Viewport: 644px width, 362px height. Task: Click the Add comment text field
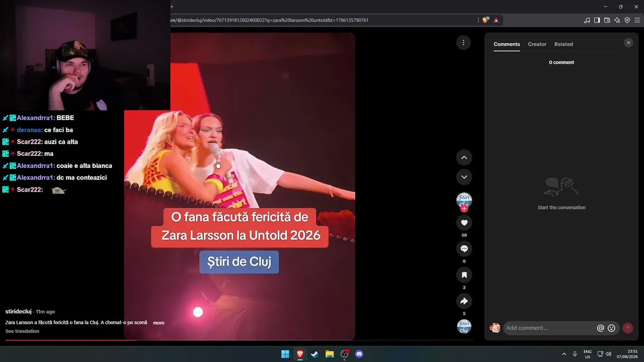(x=549, y=328)
